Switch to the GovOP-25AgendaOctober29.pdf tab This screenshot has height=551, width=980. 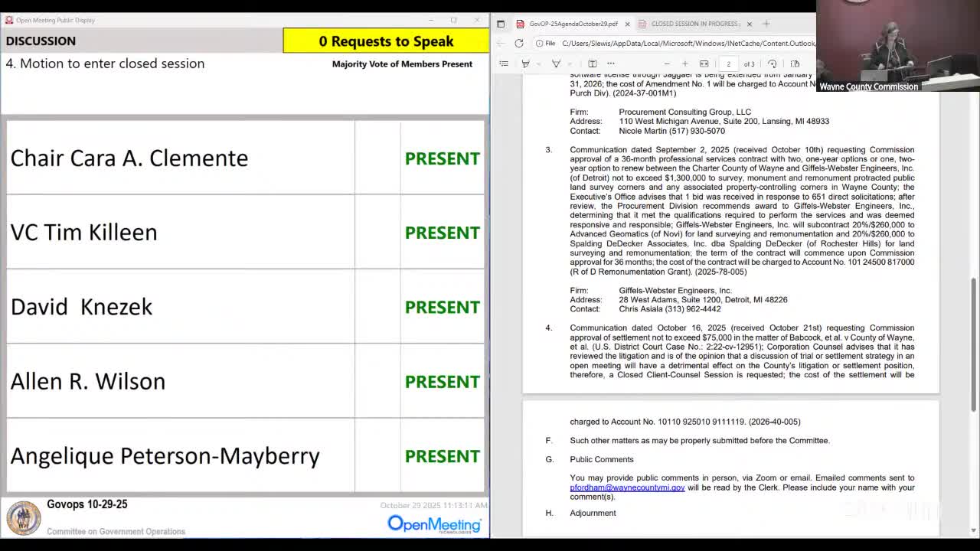click(x=573, y=24)
